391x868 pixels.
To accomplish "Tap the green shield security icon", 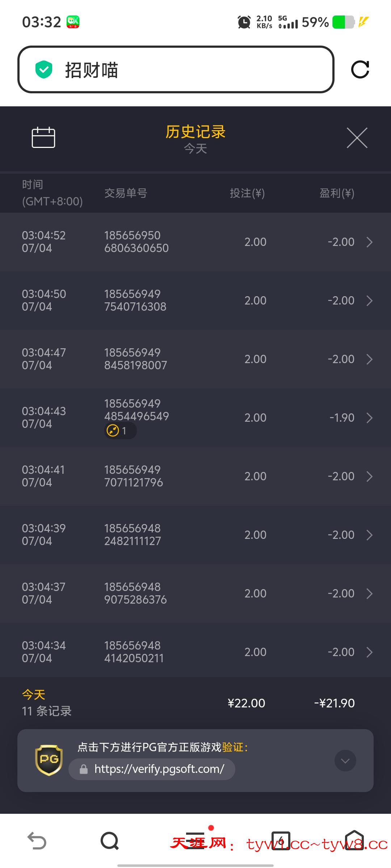I will pos(44,69).
